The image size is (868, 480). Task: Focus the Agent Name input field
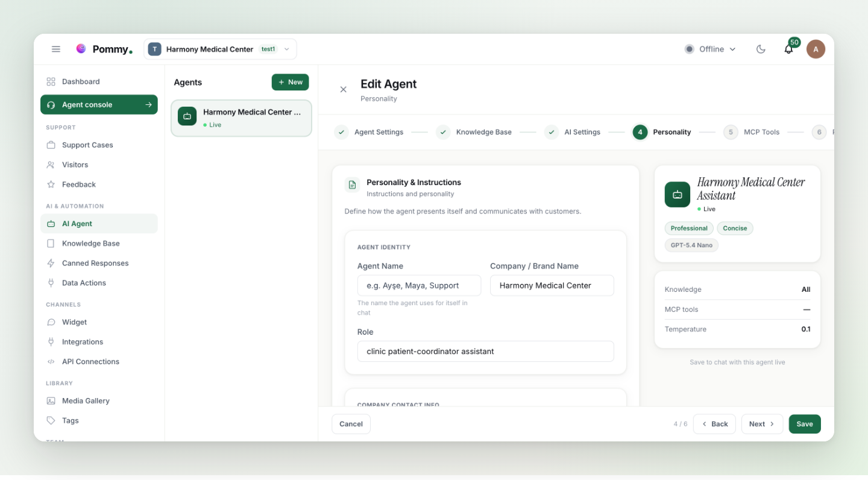coord(419,286)
